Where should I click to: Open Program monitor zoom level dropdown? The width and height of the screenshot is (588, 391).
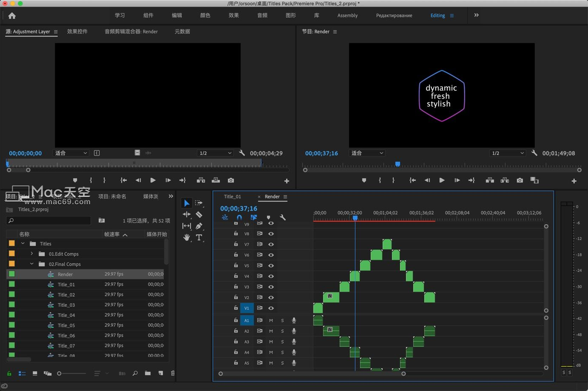point(367,153)
